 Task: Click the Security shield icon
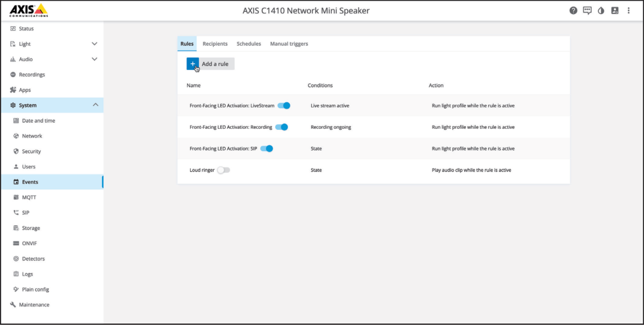pos(16,152)
